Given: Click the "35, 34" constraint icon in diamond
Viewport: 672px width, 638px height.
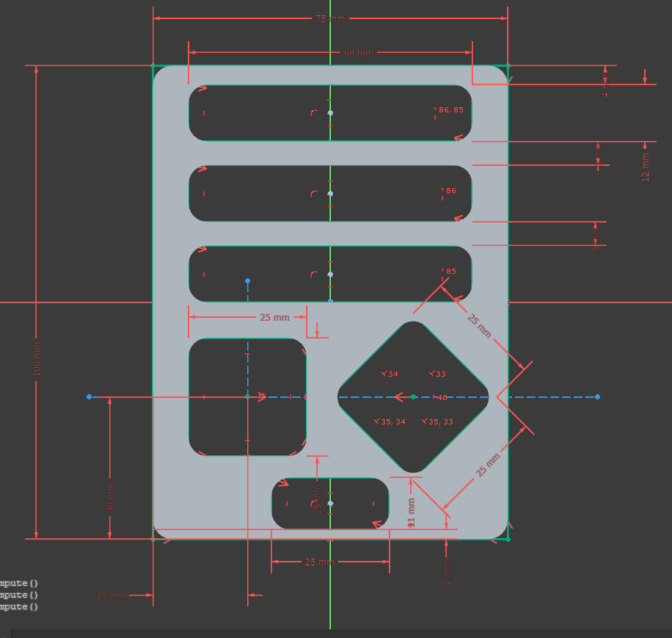Looking at the screenshot, I should click(x=389, y=421).
